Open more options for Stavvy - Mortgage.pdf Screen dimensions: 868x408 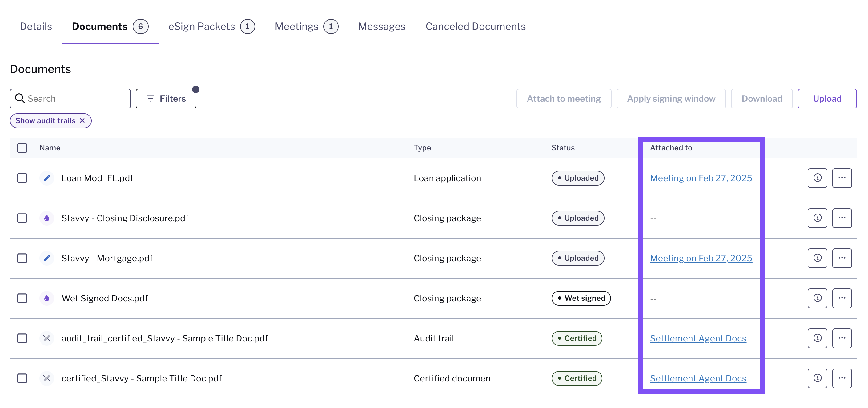(x=842, y=258)
